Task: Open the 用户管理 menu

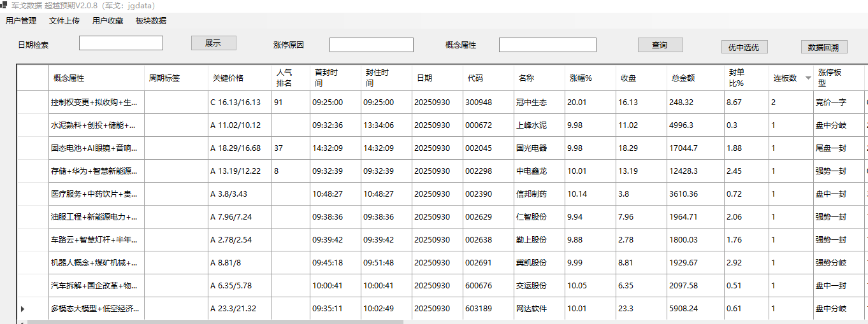Action: (x=21, y=21)
